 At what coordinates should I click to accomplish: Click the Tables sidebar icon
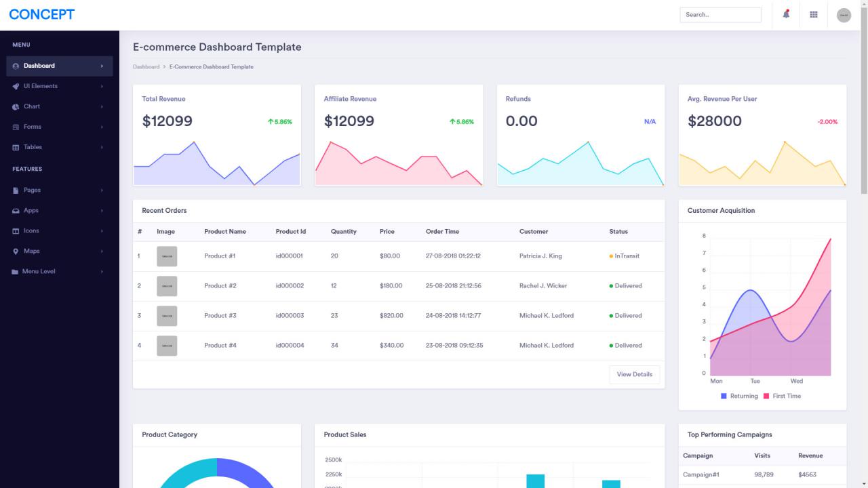(x=16, y=147)
